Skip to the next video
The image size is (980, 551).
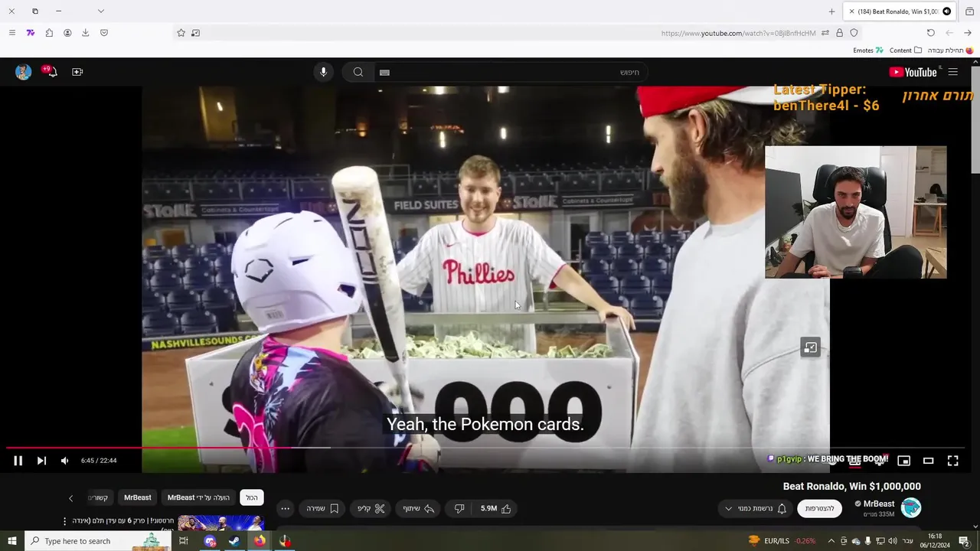coord(41,461)
